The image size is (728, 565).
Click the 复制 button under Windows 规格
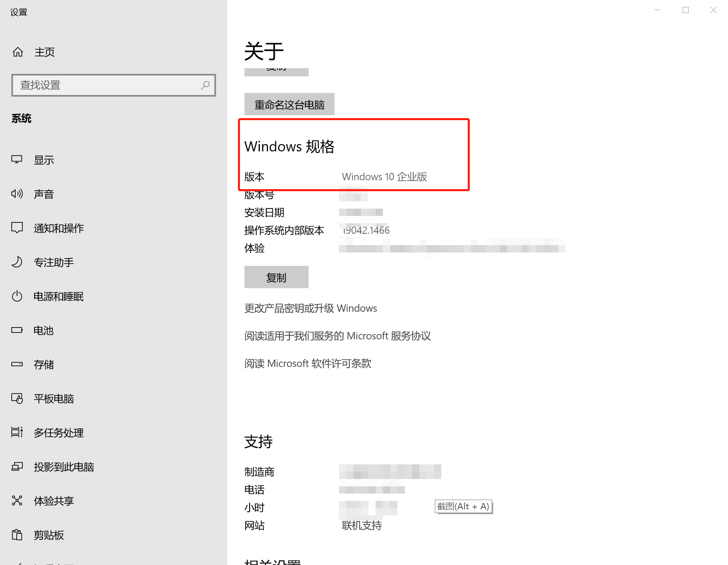[x=277, y=277]
